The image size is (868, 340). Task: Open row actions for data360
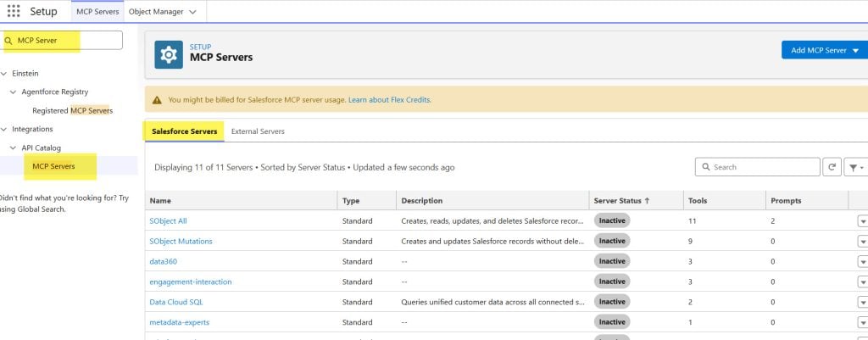(862, 261)
